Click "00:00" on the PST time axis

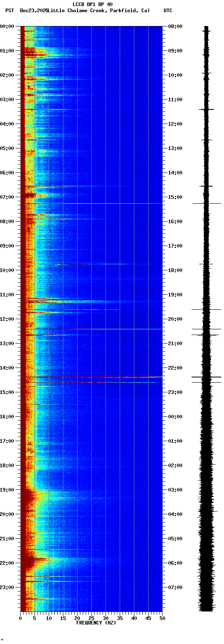click(x=7, y=26)
